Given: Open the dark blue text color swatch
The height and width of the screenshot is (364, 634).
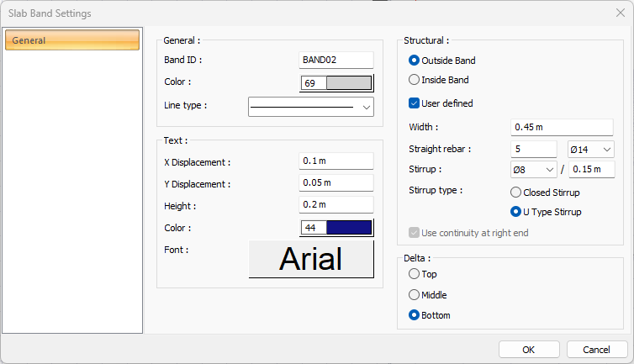Looking at the screenshot, I should coord(348,228).
